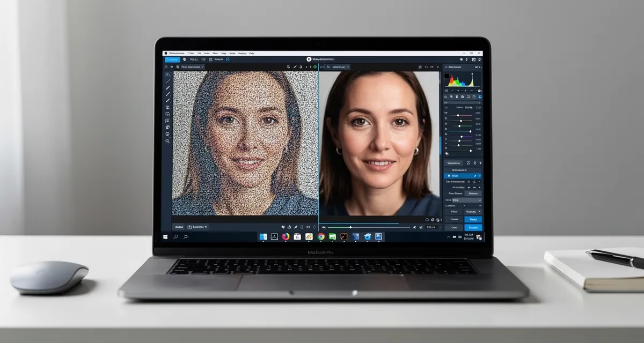Open the Apple menu in the menu bar
The width and height of the screenshot is (644, 343).
[x=166, y=53]
